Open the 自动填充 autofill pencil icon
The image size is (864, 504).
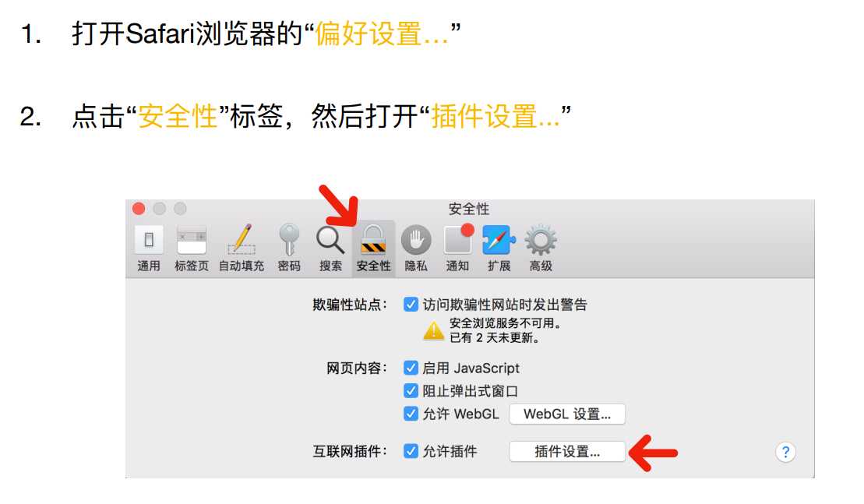(242, 239)
